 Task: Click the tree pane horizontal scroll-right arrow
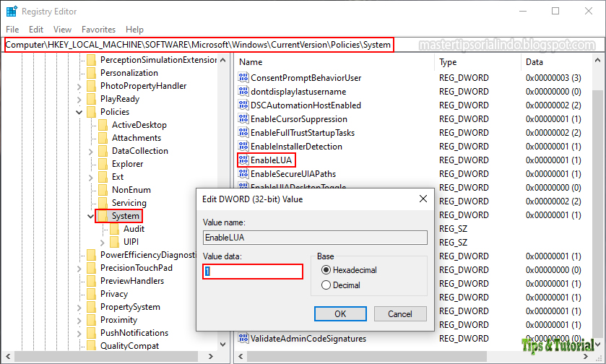211,356
